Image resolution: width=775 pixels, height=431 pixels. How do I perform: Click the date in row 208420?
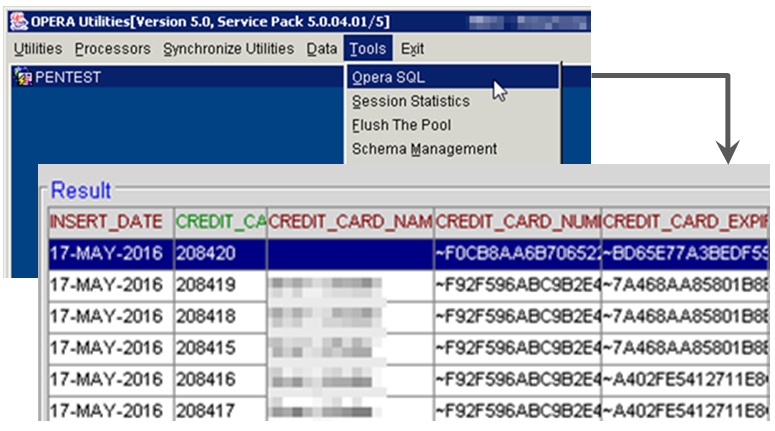tap(111, 254)
